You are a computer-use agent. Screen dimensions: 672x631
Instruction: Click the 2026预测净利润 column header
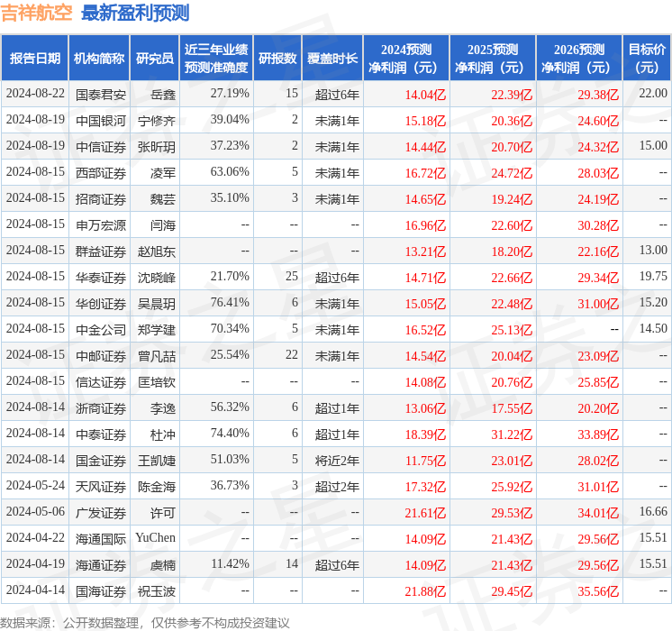pyautogui.click(x=579, y=58)
